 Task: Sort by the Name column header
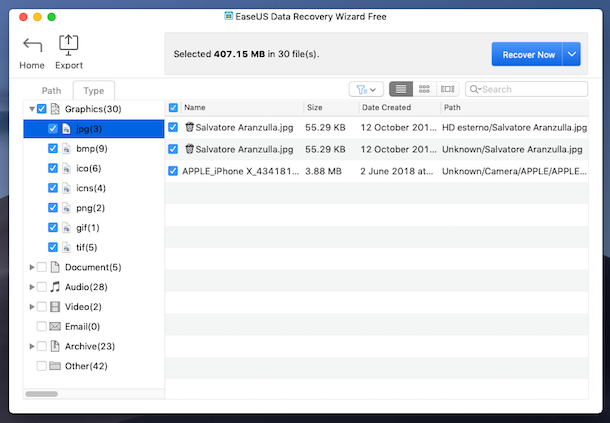pyautogui.click(x=241, y=108)
